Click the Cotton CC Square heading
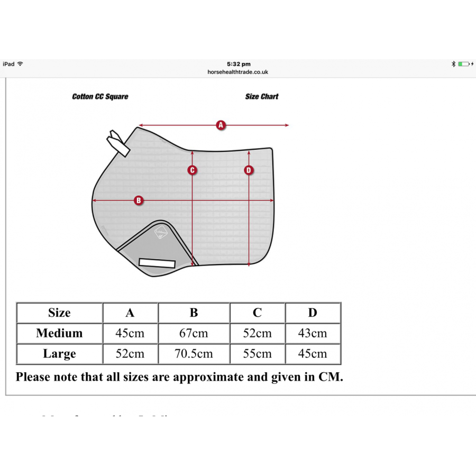 coord(100,97)
